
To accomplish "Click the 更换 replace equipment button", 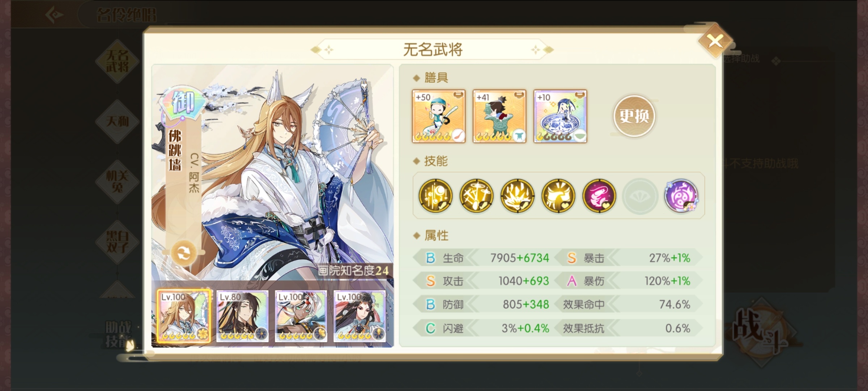I will 634,116.
